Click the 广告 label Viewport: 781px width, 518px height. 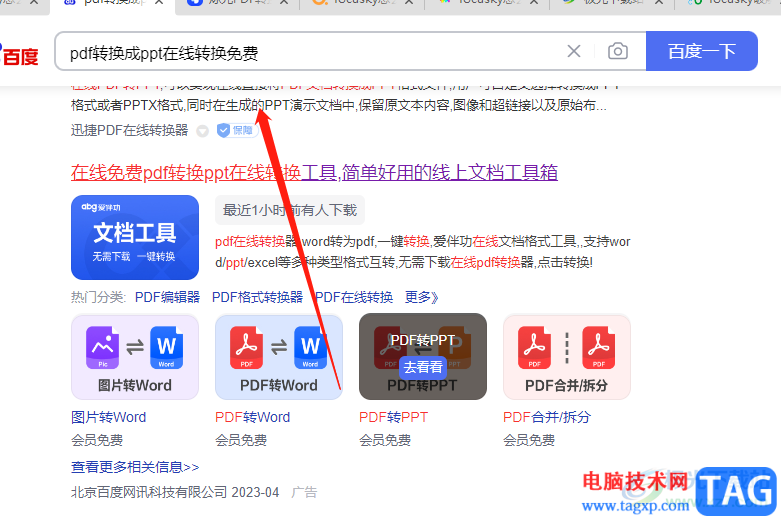(x=304, y=492)
